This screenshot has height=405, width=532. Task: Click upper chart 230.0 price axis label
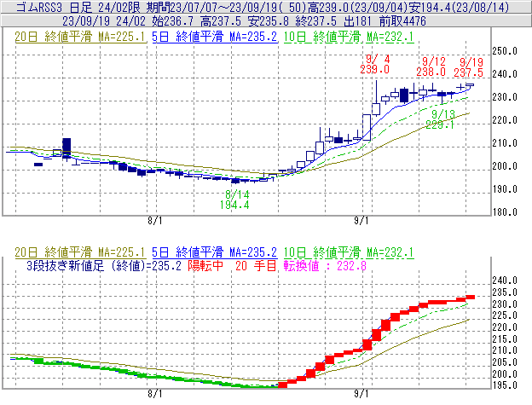coord(505,97)
